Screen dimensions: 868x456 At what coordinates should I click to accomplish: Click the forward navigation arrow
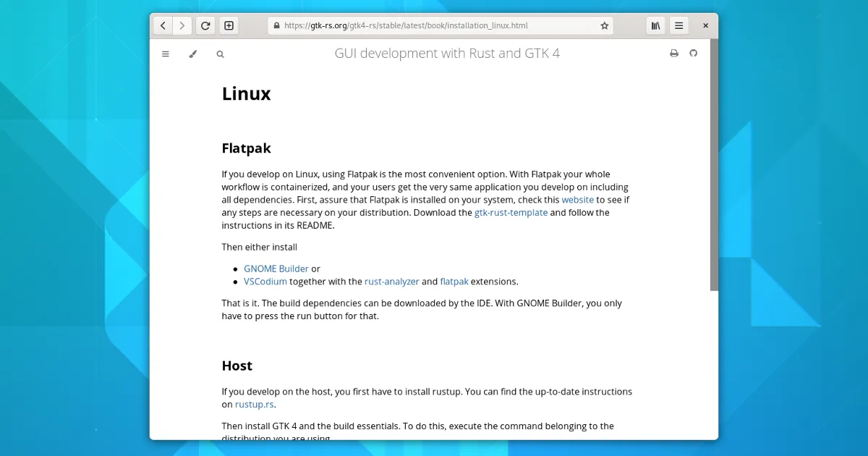click(182, 25)
